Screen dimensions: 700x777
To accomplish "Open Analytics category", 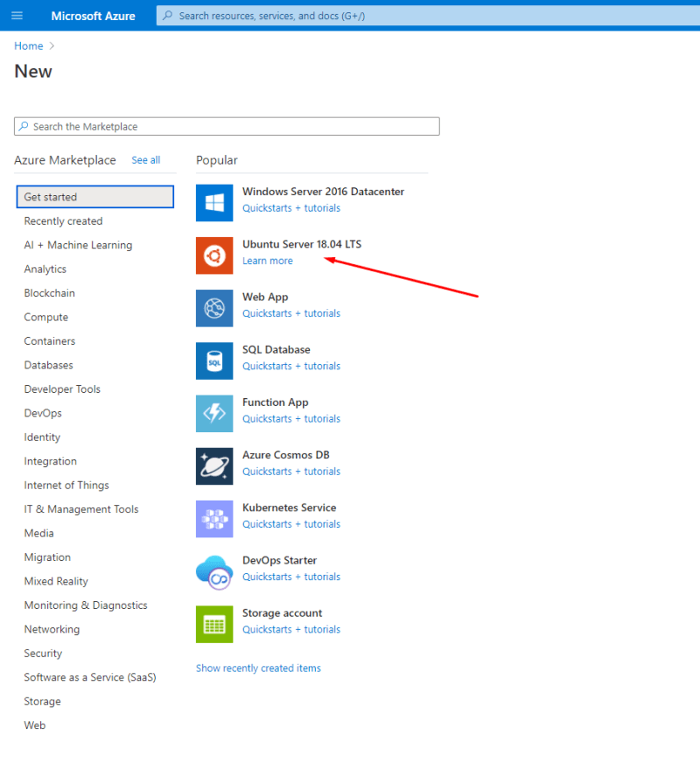I will coord(45,269).
